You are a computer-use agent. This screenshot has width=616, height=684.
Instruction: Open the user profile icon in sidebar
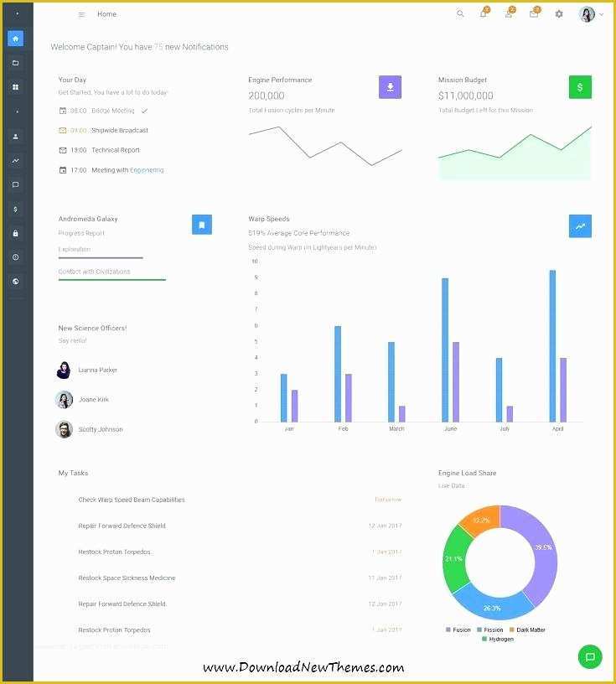tap(16, 137)
